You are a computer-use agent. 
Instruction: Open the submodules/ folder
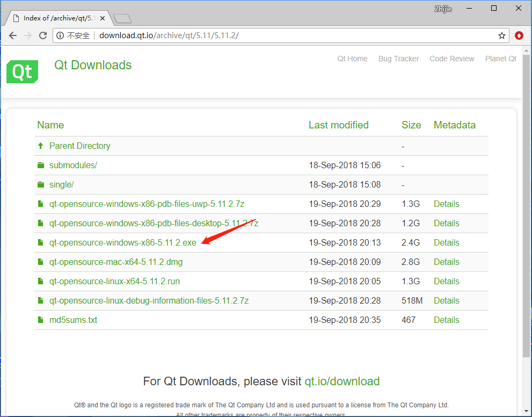click(74, 166)
